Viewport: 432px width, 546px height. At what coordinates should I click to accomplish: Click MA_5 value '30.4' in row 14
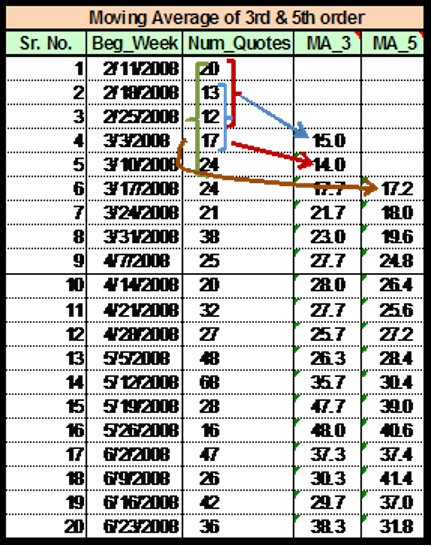tap(393, 382)
